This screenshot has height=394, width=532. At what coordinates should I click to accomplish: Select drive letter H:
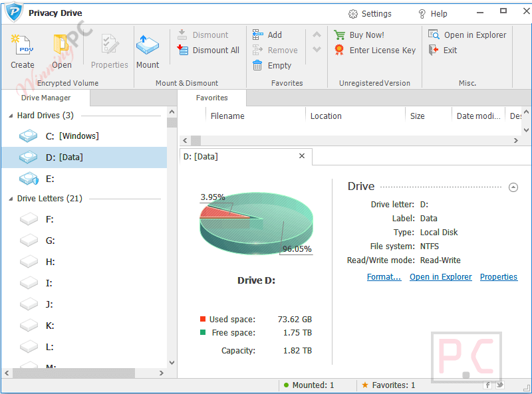84,262
